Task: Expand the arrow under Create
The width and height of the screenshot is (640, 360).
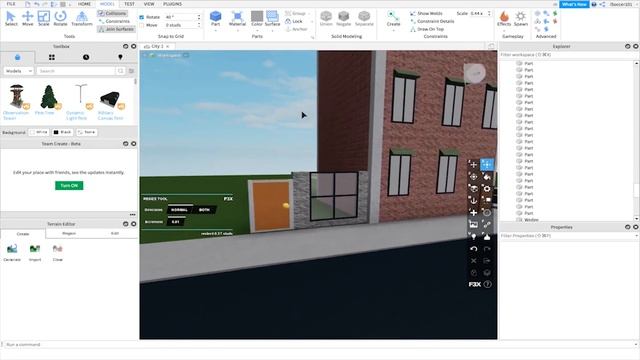Action: point(393,30)
